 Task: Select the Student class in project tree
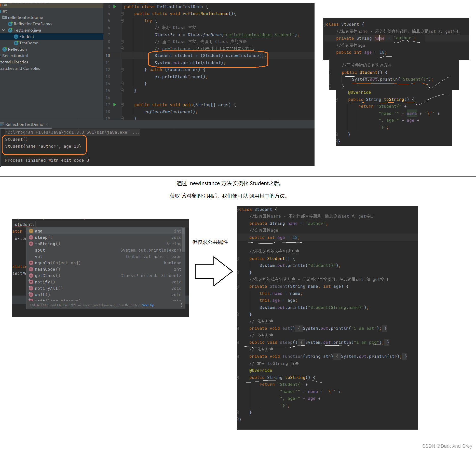coord(26,36)
